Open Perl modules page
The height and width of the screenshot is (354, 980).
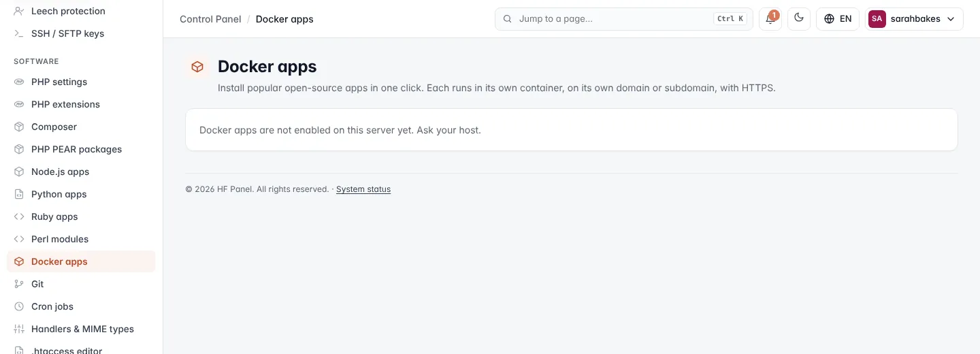pos(81,239)
